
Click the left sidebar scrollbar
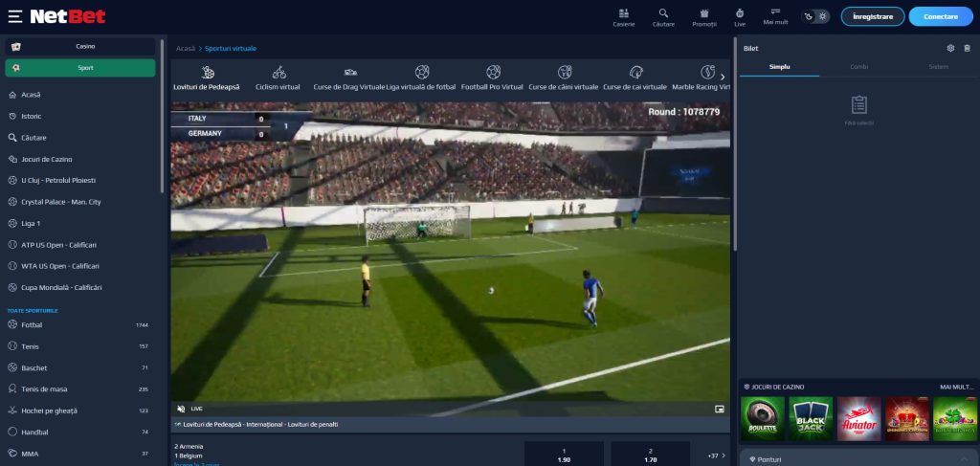click(162, 116)
